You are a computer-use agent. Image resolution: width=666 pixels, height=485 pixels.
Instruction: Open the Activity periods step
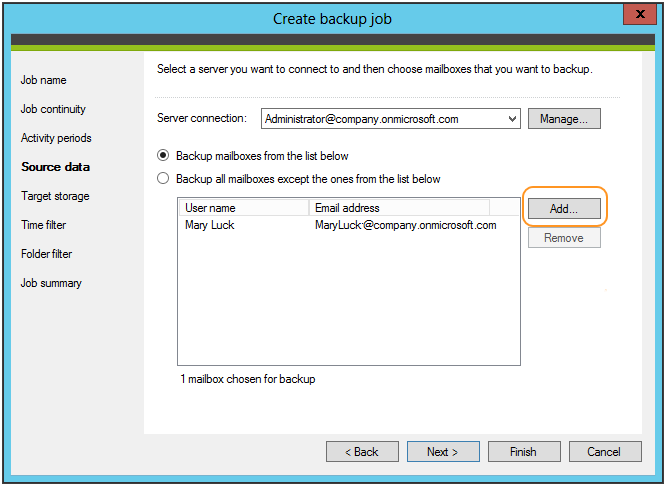coord(56,138)
